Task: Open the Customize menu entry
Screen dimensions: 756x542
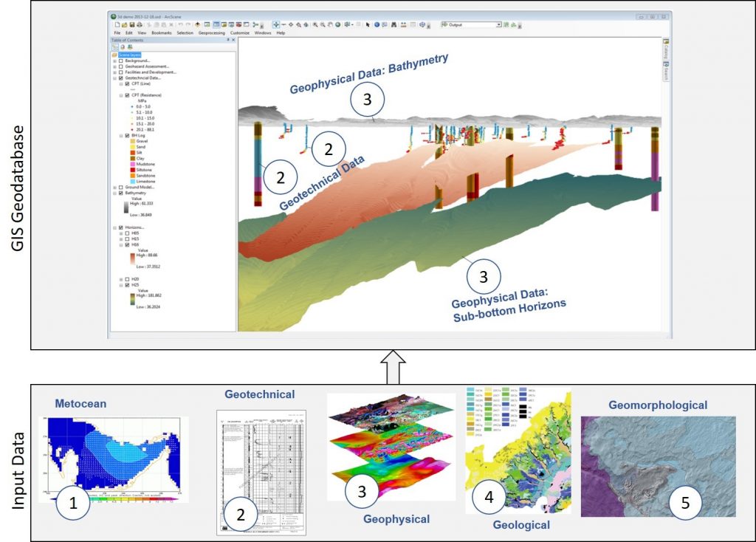Action: coord(240,33)
